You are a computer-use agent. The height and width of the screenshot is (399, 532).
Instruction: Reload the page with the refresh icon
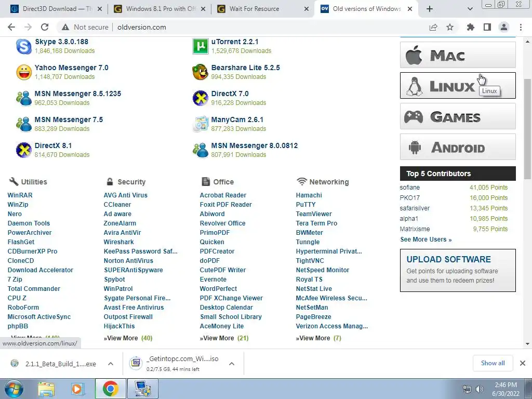[45, 27]
